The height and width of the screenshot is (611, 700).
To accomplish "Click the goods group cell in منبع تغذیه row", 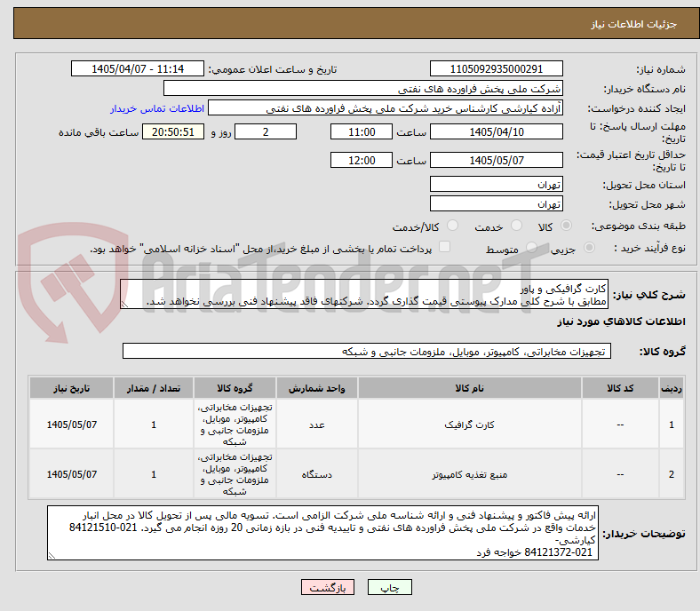I will pyautogui.click(x=235, y=474).
